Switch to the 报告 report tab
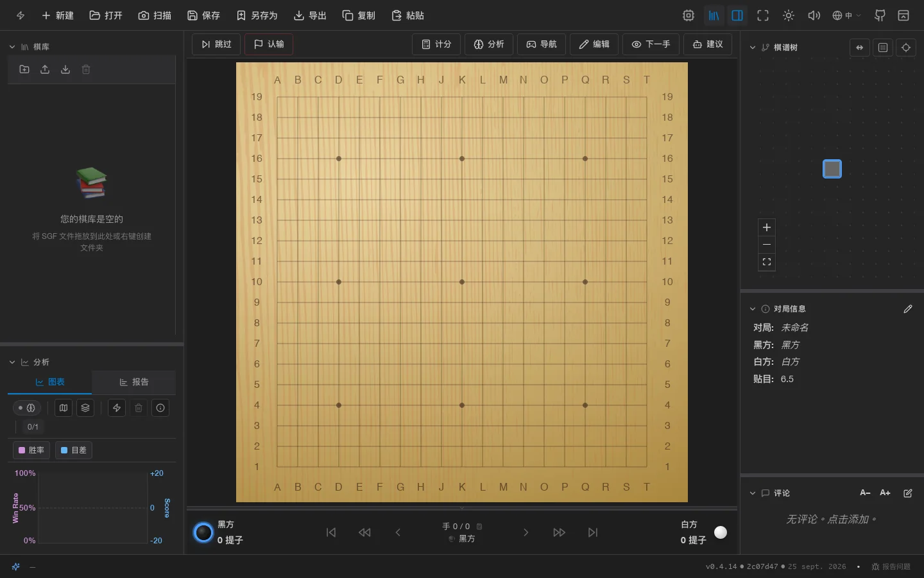The height and width of the screenshot is (578, 924). 134,382
